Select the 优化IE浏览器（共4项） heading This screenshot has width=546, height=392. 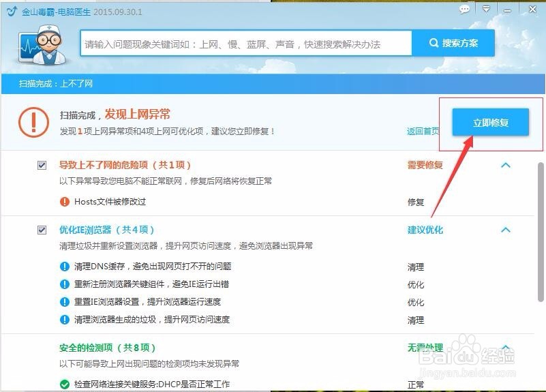pos(106,230)
